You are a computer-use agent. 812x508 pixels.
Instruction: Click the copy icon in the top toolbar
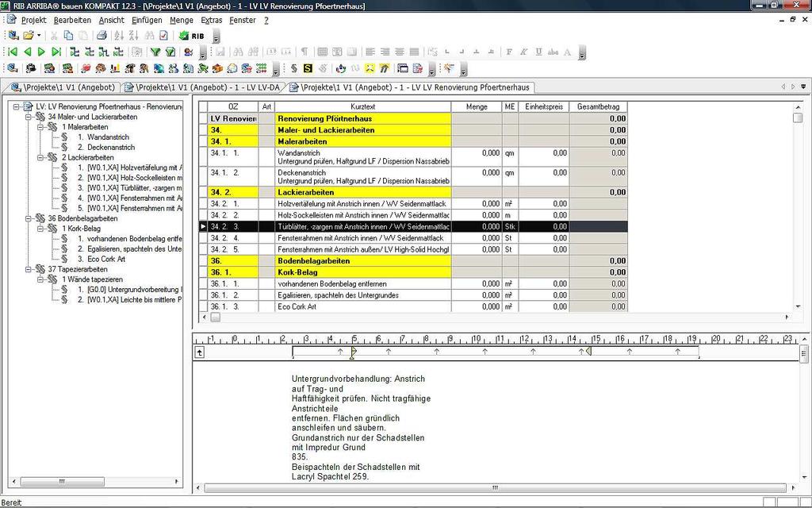(x=68, y=36)
